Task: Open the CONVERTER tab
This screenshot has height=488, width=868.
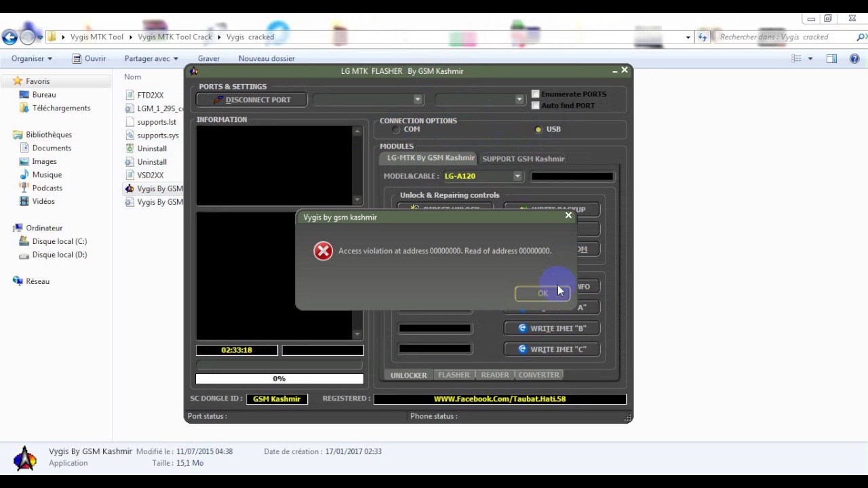Action: (539, 375)
